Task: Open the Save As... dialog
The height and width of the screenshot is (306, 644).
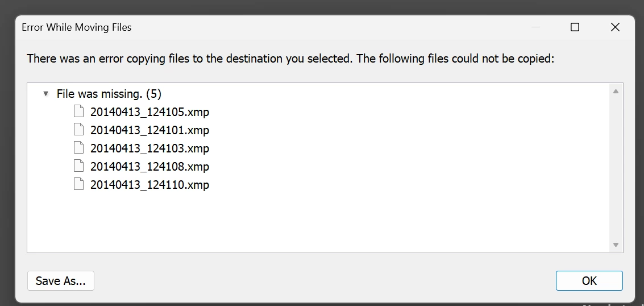Action: click(x=61, y=280)
